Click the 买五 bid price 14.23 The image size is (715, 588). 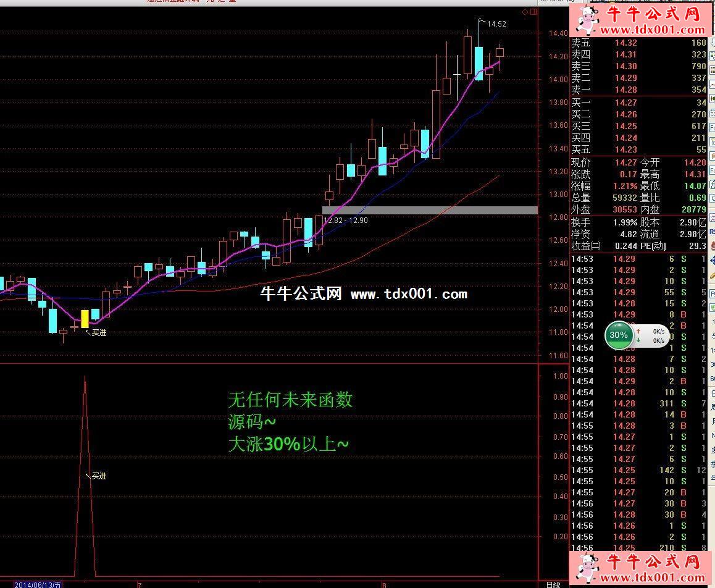point(625,149)
